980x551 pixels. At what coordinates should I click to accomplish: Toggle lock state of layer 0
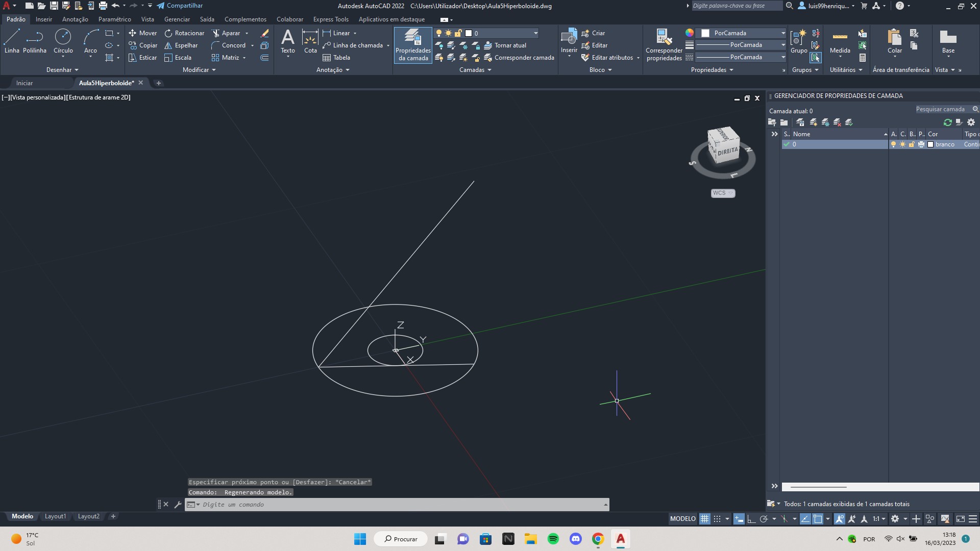[x=911, y=144]
